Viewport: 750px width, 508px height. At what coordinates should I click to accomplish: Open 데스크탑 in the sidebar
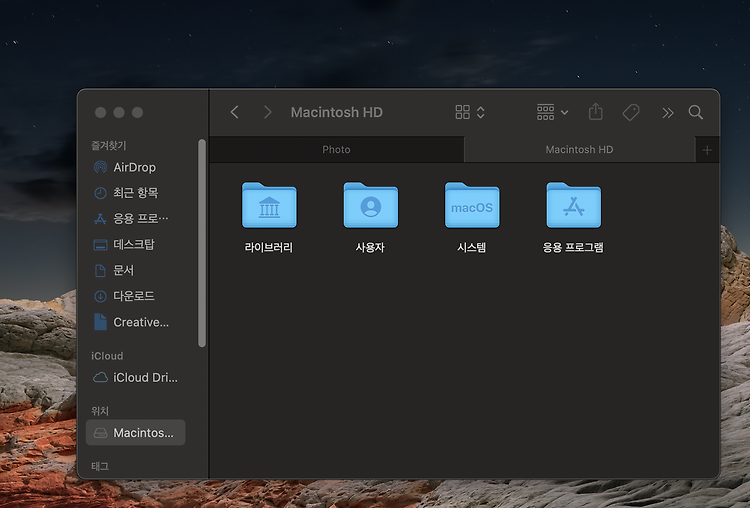click(136, 244)
